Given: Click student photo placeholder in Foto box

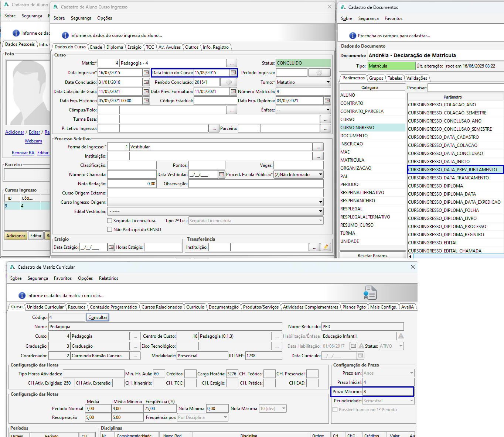Looking at the screenshot, I should (x=28, y=92).
